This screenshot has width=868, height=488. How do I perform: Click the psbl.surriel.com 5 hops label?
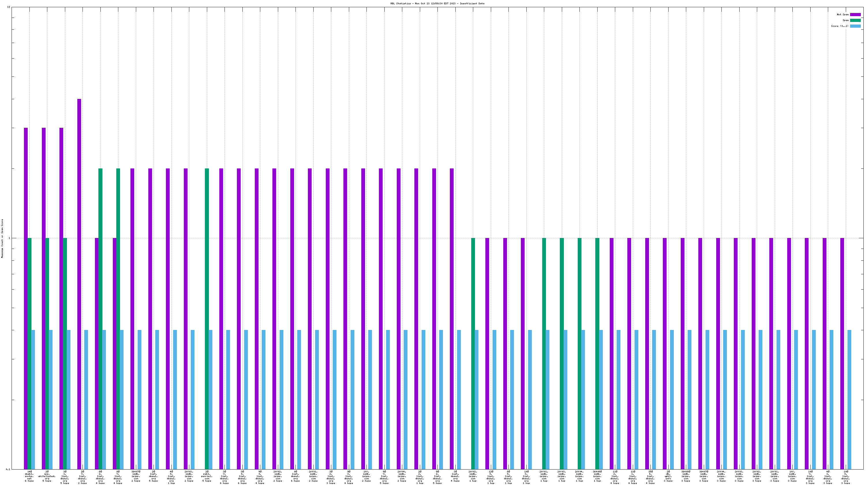(x=207, y=476)
